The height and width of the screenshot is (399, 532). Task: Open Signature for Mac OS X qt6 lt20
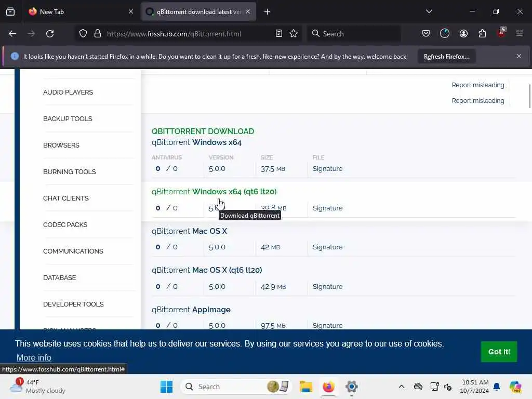[327, 286]
